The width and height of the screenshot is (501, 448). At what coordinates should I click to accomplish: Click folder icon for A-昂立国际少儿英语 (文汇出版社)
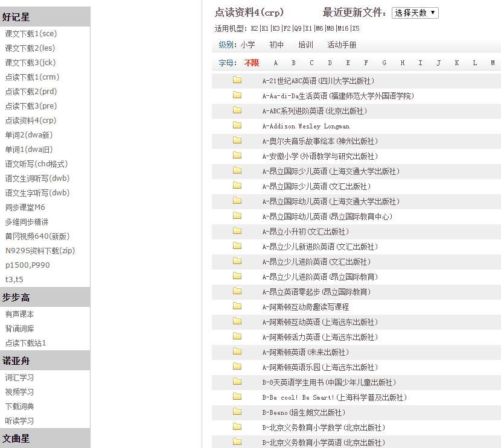click(237, 185)
